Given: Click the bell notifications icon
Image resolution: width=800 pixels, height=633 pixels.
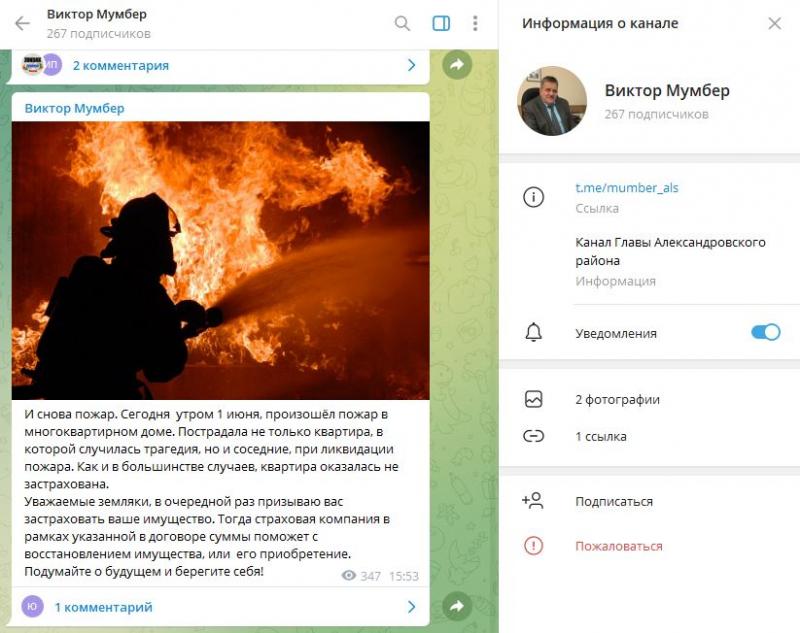Looking at the screenshot, I should point(534,332).
